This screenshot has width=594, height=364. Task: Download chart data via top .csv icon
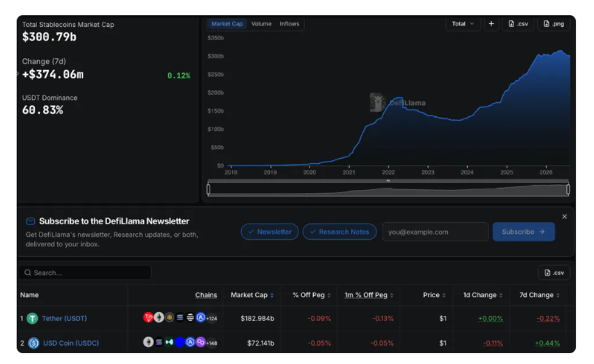pos(518,24)
